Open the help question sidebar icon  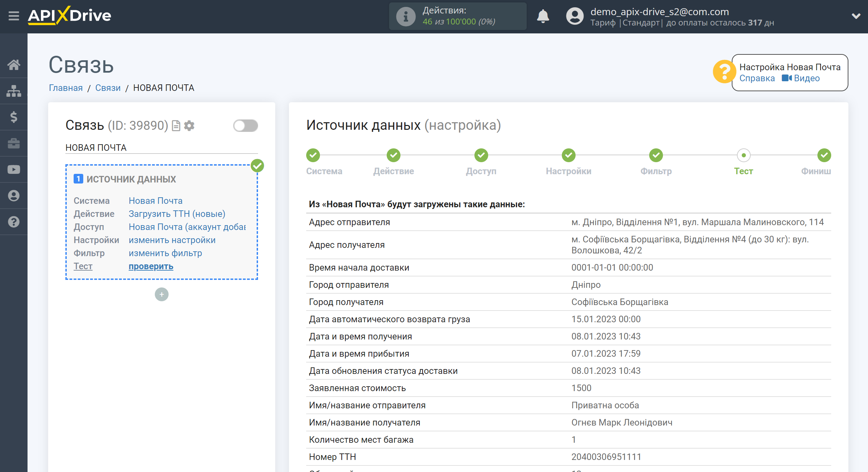pyautogui.click(x=14, y=222)
